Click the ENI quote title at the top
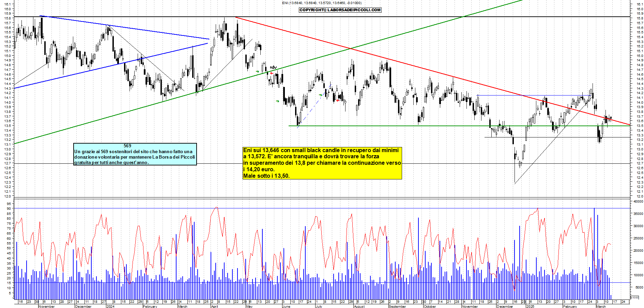The height and width of the screenshot is (308, 644). (x=322, y=3)
